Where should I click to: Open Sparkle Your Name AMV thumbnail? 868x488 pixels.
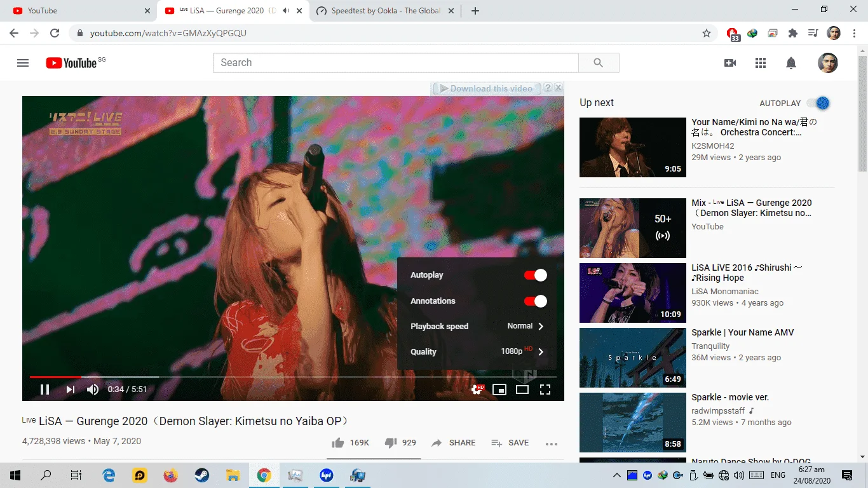(633, 358)
